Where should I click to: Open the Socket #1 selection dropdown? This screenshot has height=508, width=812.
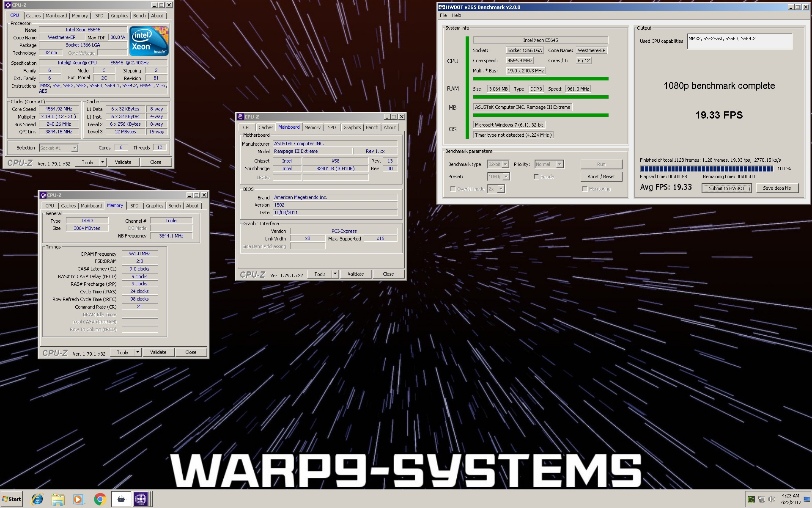[x=58, y=148]
